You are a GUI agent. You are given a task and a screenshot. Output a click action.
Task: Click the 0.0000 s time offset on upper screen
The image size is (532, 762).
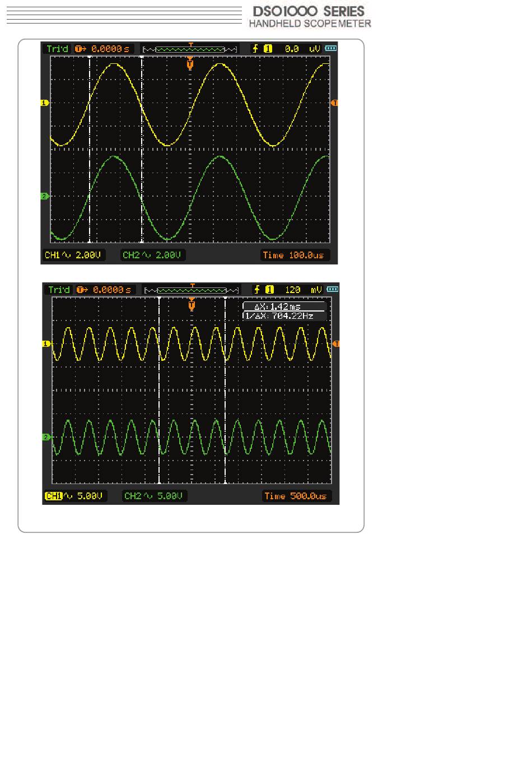pos(110,49)
